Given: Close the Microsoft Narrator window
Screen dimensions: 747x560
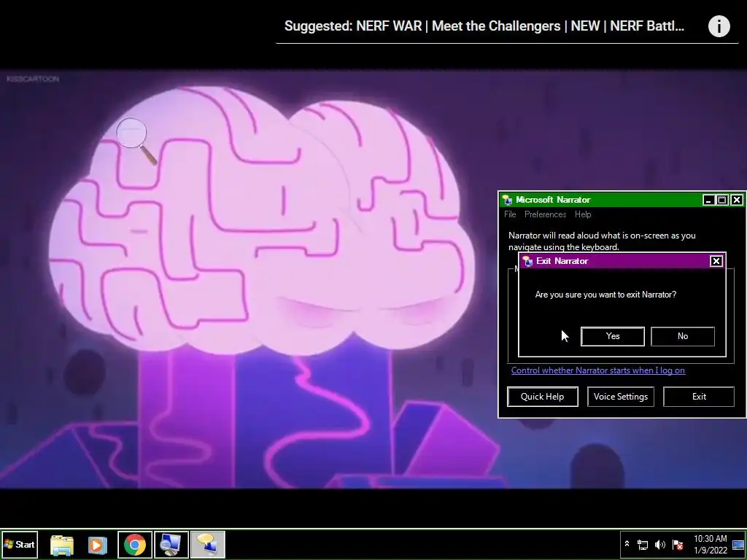Looking at the screenshot, I should (737, 200).
